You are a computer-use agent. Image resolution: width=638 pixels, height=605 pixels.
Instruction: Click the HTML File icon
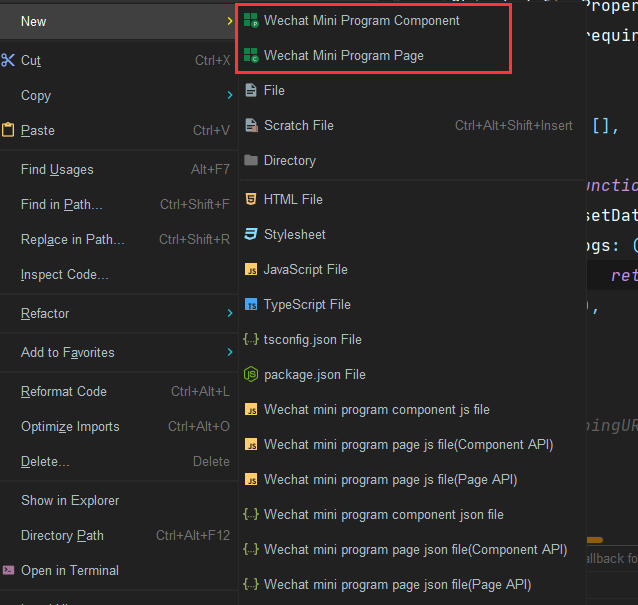tap(251, 199)
